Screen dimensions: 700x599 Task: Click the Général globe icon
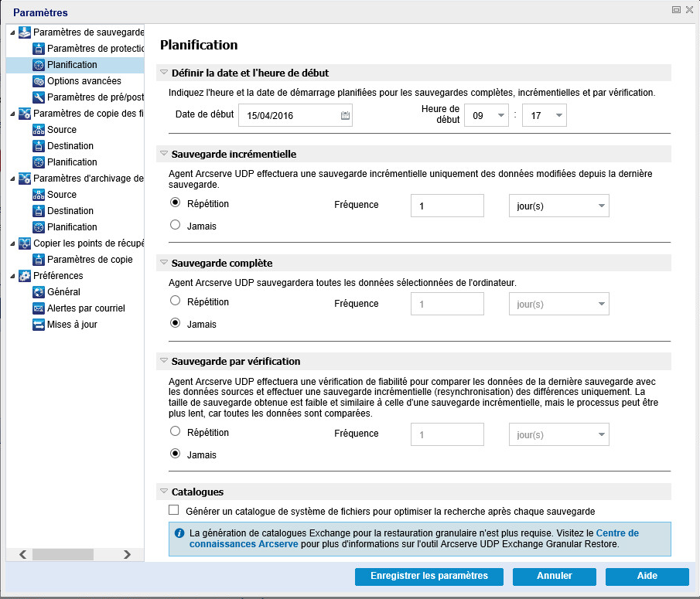[x=39, y=292]
